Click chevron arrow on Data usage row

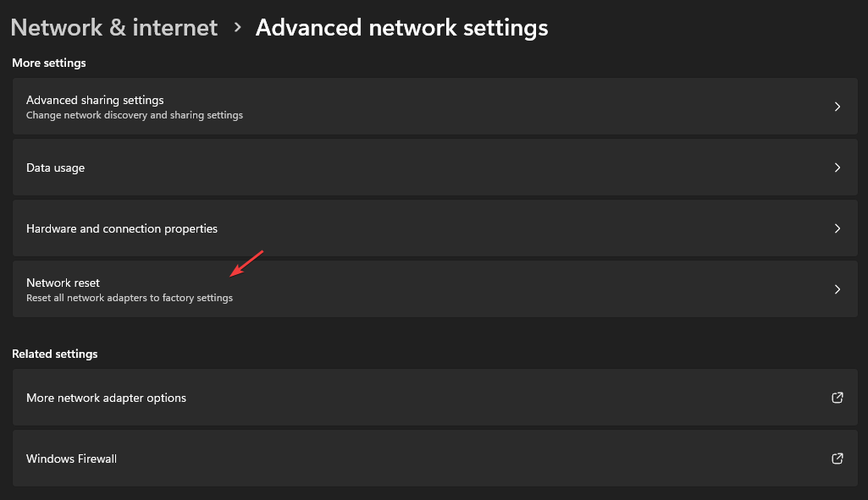[x=837, y=167]
